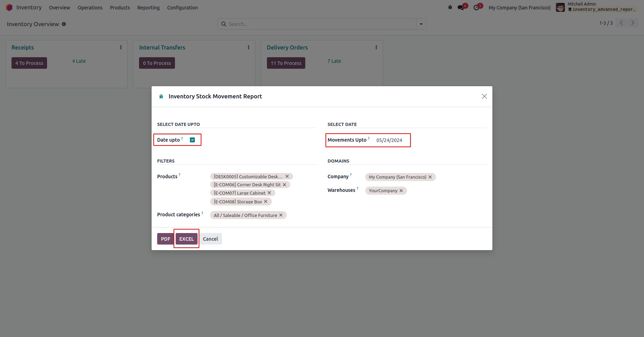Open the Reporting menu
The image size is (644, 337).
tap(148, 8)
